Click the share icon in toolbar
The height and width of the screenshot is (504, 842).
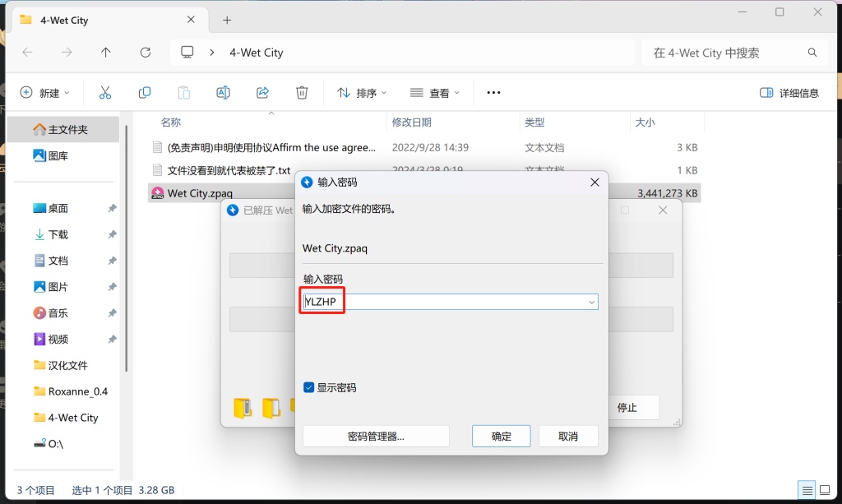pos(263,93)
